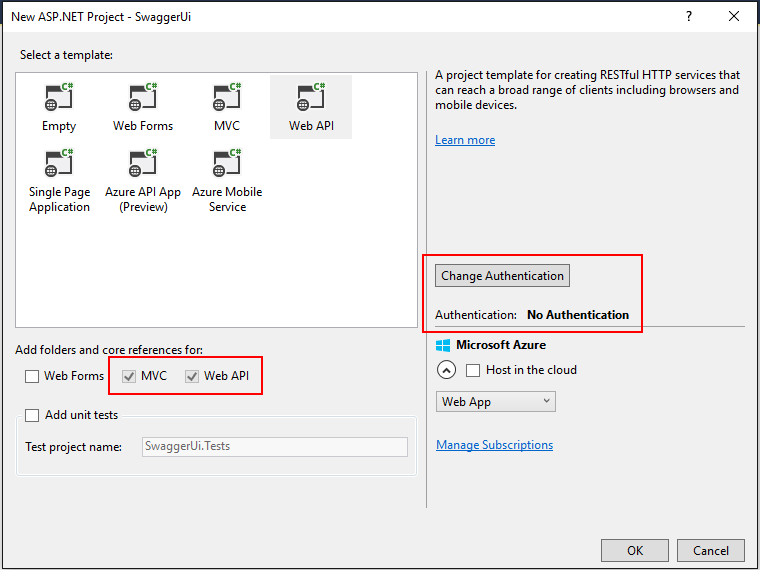This screenshot has height=570, width=760.
Task: Open the Web App dropdown
Action: click(x=496, y=402)
